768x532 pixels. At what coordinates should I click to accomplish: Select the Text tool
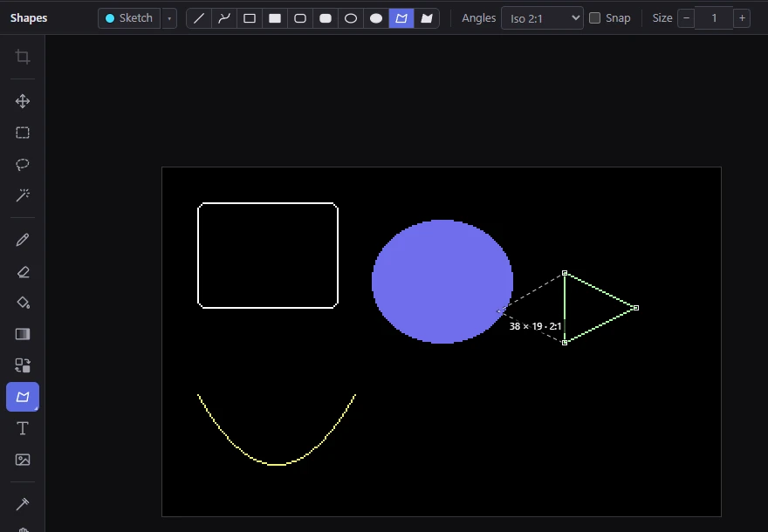23,428
